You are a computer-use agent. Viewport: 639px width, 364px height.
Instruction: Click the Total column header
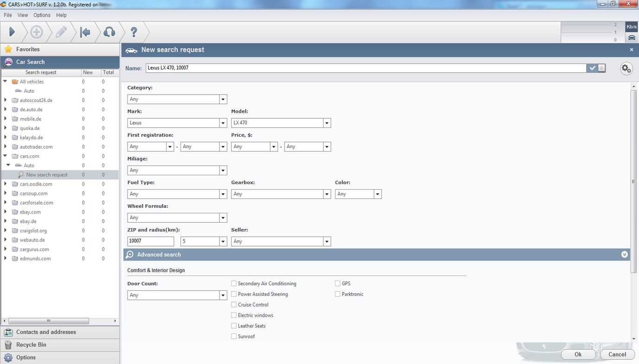(109, 72)
